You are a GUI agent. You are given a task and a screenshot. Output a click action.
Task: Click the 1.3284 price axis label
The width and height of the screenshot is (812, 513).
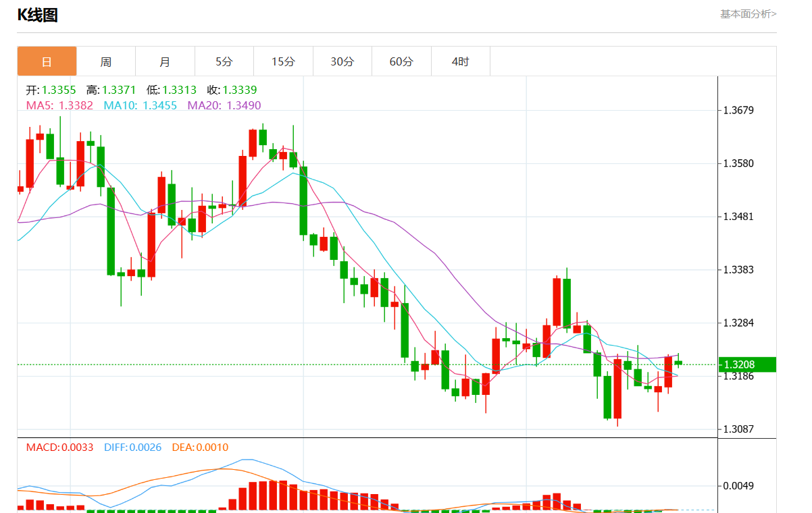coord(738,323)
